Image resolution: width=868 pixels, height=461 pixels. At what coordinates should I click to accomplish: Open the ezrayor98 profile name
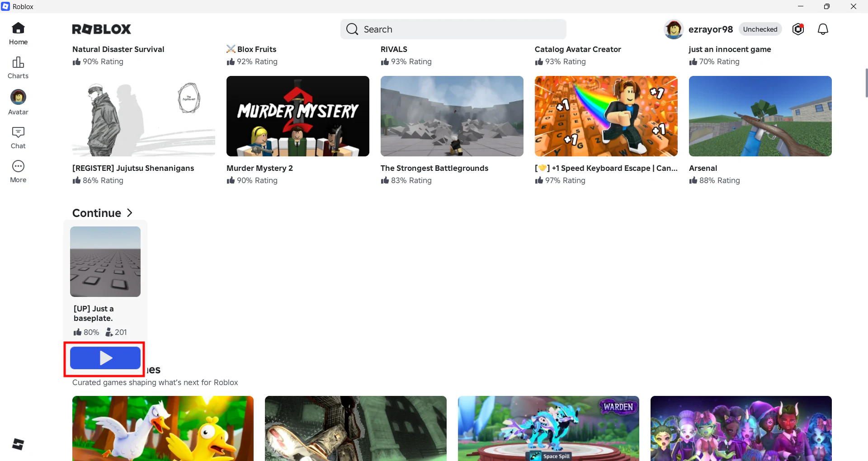pyautogui.click(x=711, y=29)
